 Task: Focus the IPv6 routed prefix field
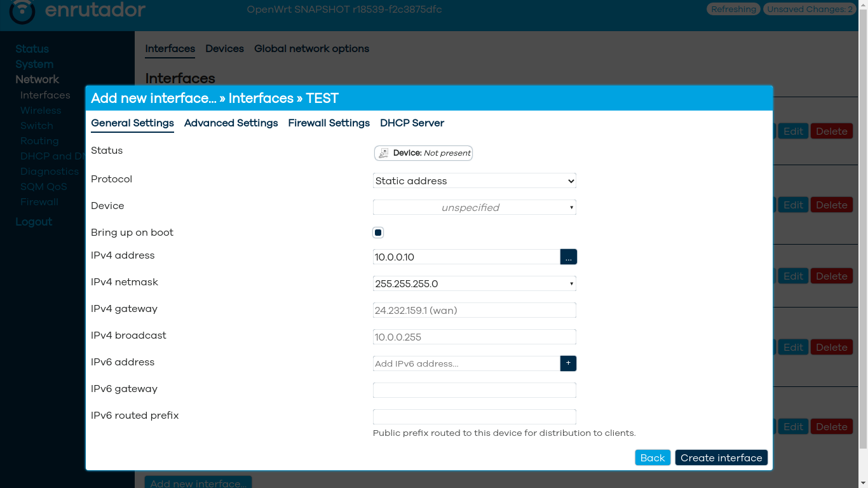click(475, 417)
